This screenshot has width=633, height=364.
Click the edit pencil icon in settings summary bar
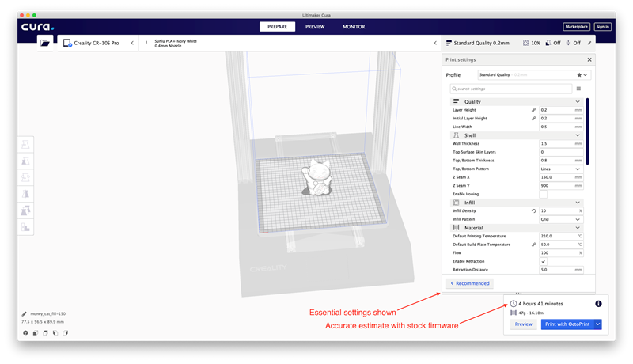589,43
